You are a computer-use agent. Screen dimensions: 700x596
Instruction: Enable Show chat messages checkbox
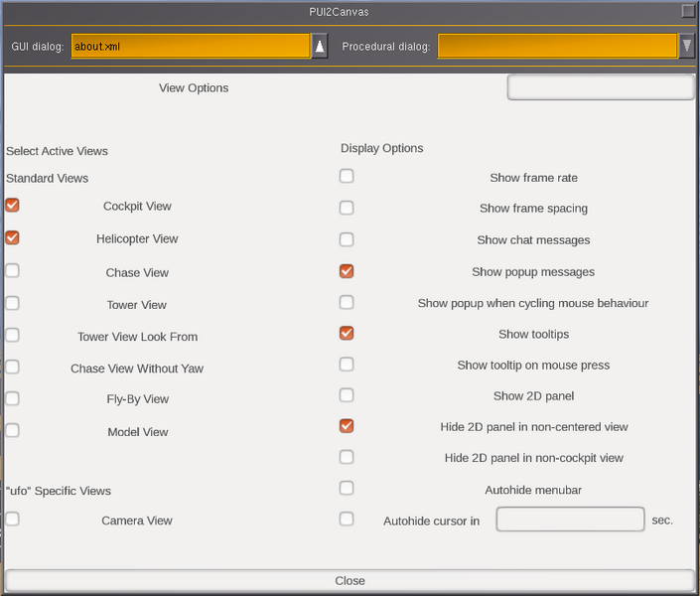tap(347, 239)
